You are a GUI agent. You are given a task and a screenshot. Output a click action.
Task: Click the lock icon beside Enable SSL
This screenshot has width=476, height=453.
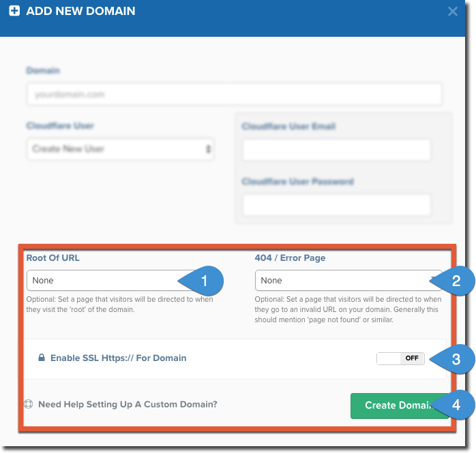[x=42, y=358]
